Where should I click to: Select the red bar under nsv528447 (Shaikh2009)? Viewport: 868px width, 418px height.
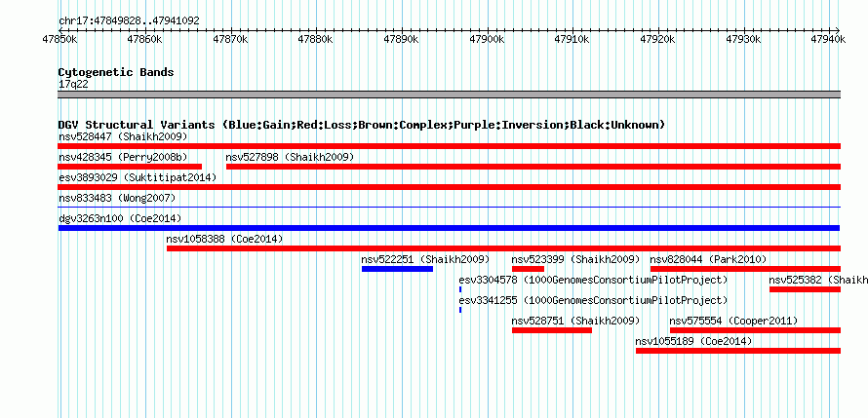pos(449,146)
